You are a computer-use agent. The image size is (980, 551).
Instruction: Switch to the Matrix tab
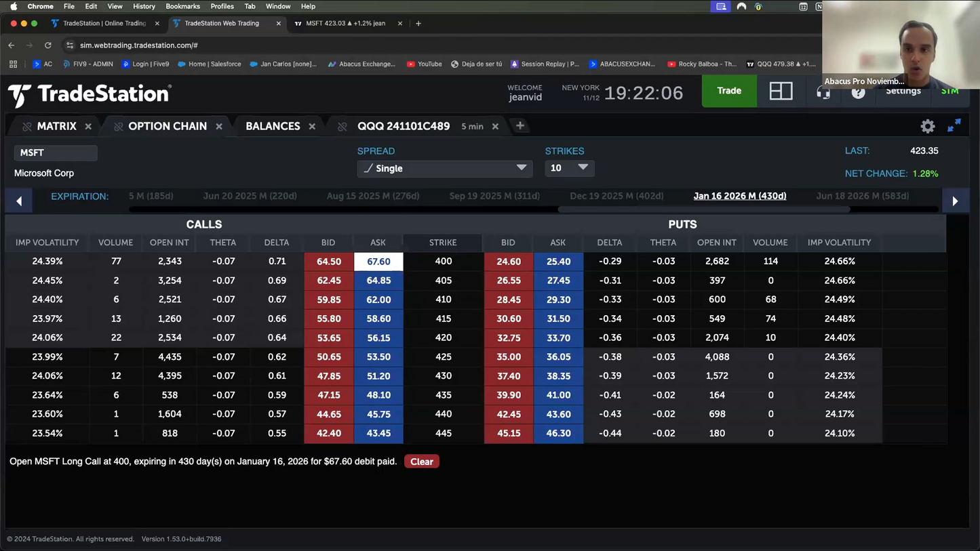click(56, 127)
